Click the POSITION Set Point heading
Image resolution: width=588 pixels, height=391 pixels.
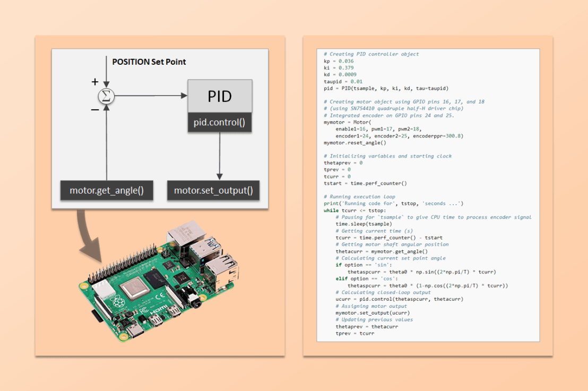[150, 62]
